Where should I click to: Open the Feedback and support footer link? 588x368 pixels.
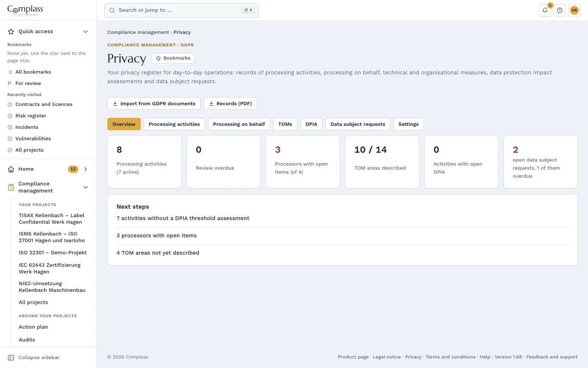552,357
